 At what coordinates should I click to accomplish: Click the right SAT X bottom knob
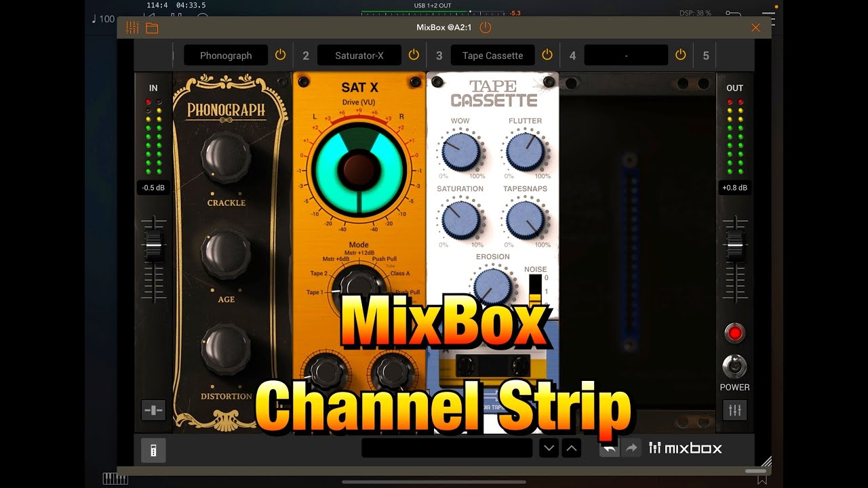coord(393,371)
